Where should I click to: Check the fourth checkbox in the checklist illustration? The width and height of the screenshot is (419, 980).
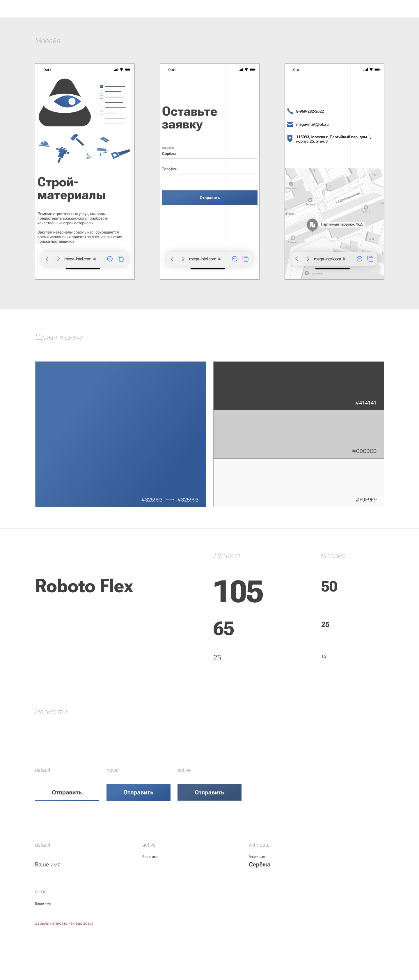point(102,102)
